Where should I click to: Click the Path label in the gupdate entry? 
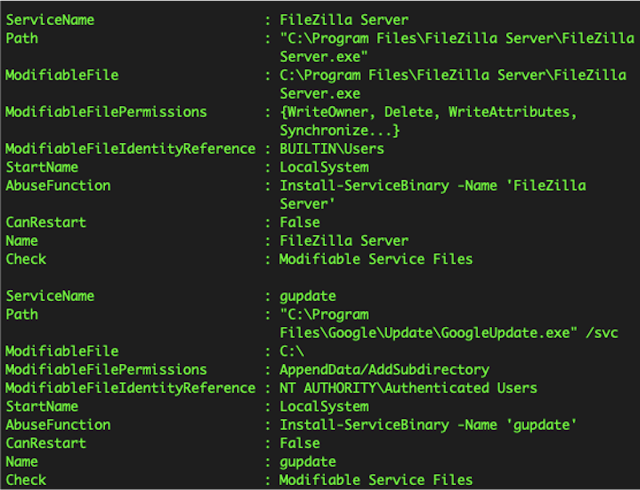point(22,314)
